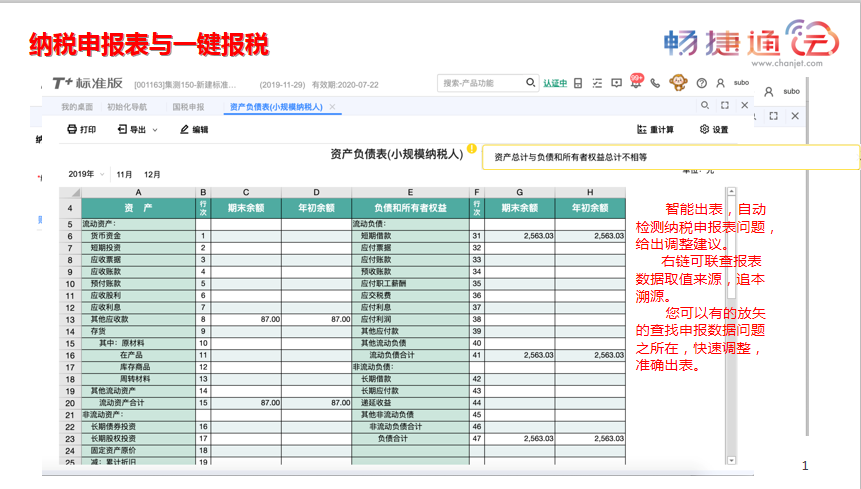Expand the 导出 export dropdown arrow
The width and height of the screenshot is (861, 489).
155,130
